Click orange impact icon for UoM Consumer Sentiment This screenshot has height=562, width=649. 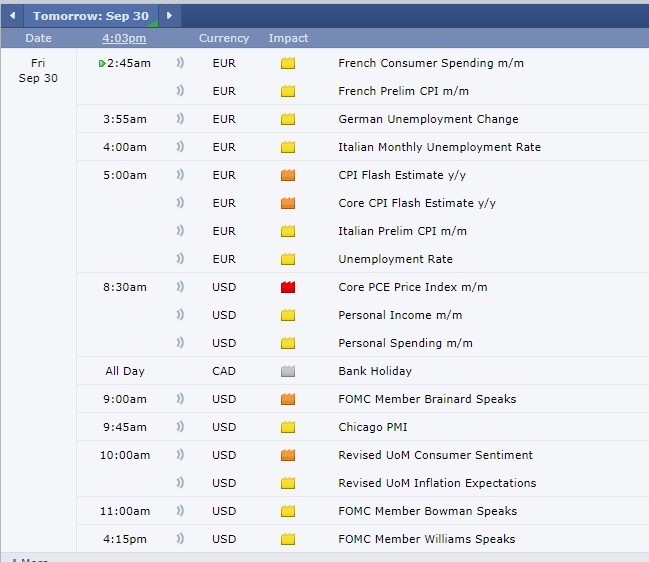coord(288,455)
